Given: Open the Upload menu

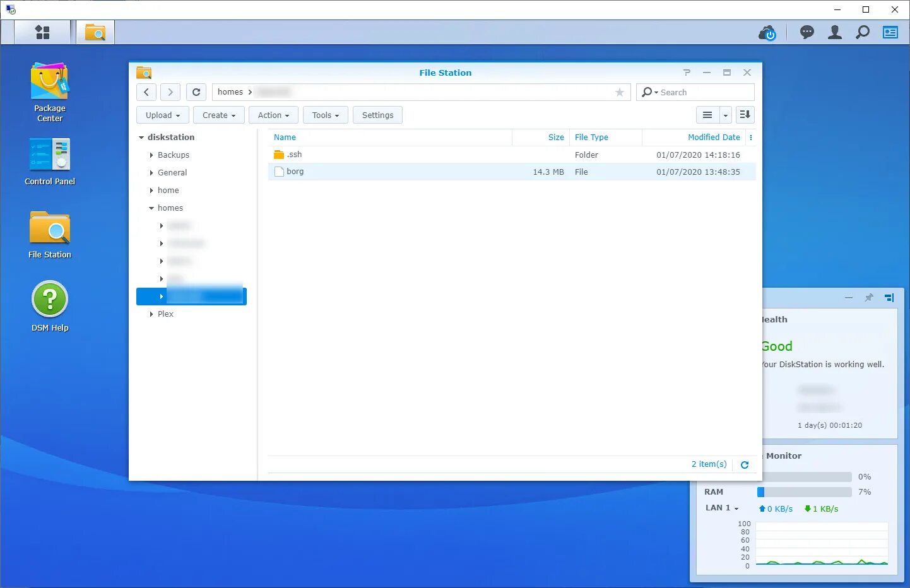Looking at the screenshot, I should pos(162,115).
